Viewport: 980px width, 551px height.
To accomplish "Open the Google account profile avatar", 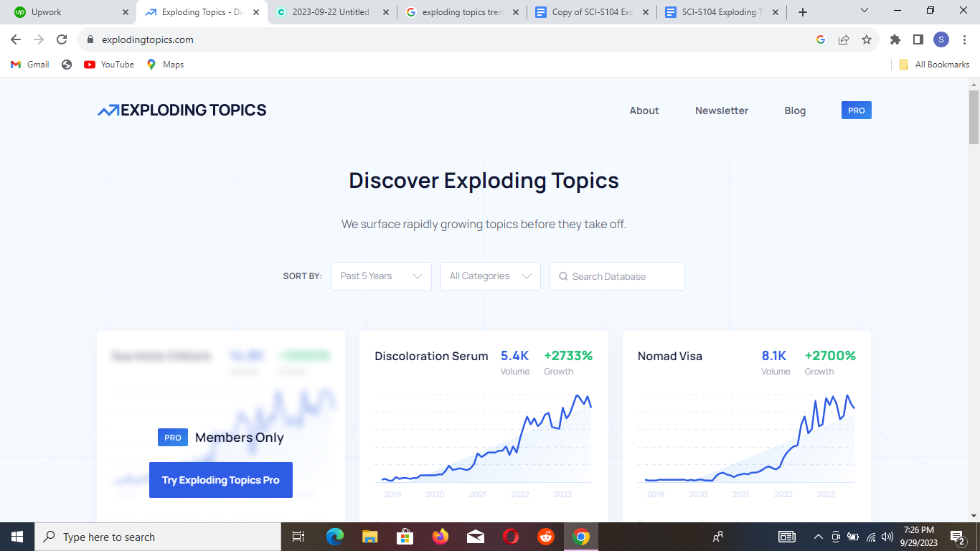I will [x=941, y=39].
